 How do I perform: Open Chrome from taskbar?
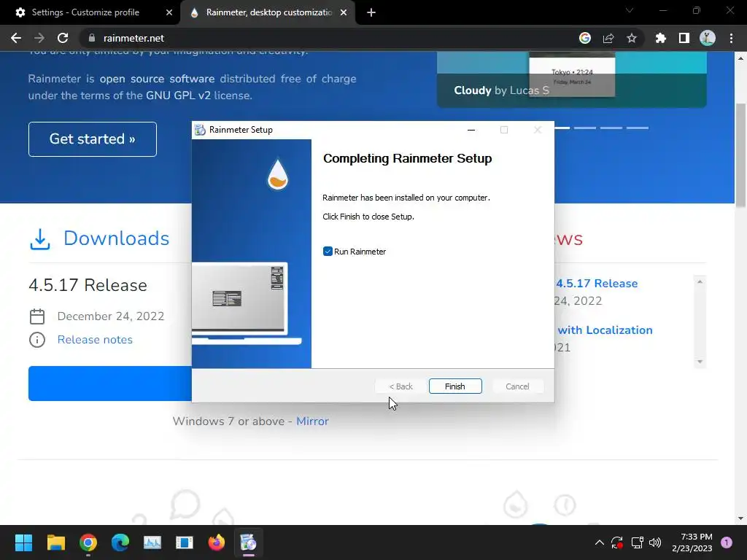[x=88, y=542]
